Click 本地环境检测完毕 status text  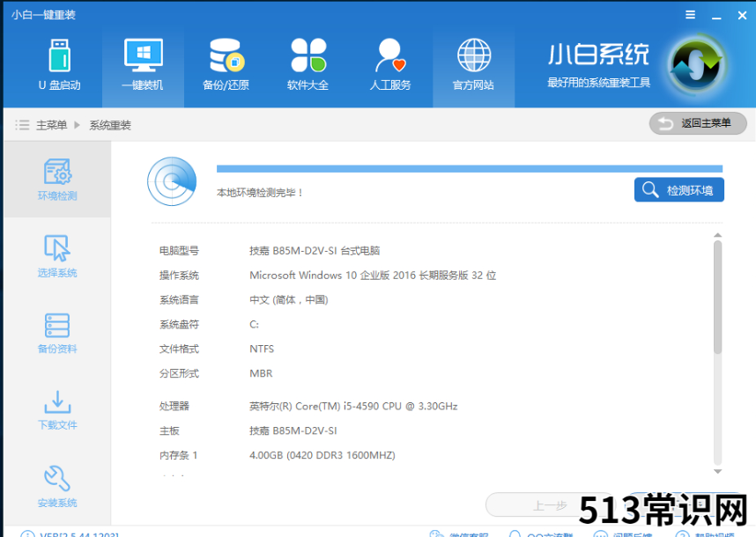[x=260, y=193]
